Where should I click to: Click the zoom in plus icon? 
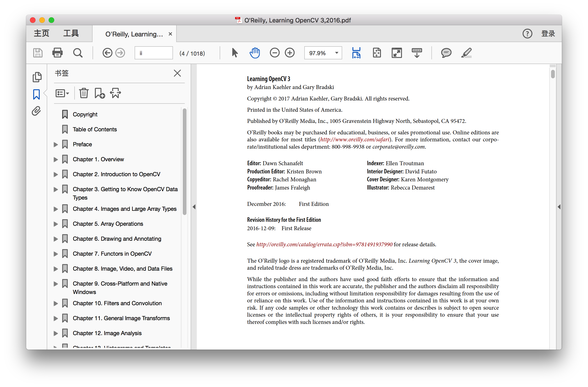coord(290,53)
